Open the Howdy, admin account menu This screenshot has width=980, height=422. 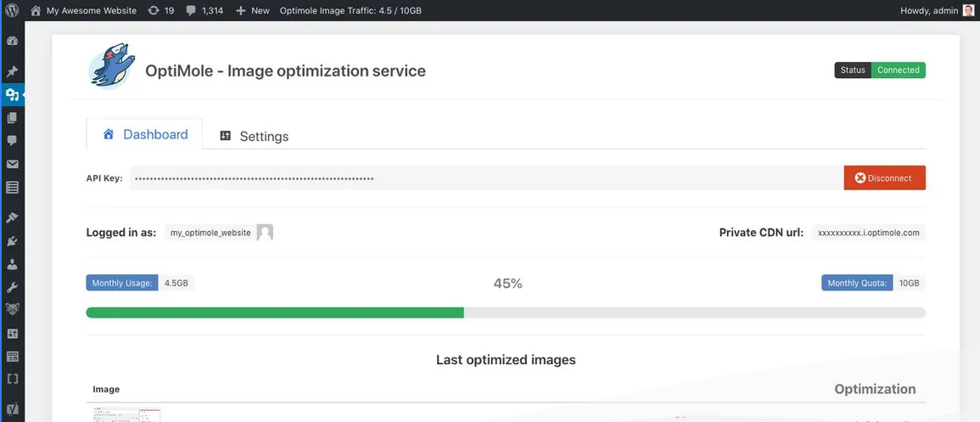(x=929, y=11)
